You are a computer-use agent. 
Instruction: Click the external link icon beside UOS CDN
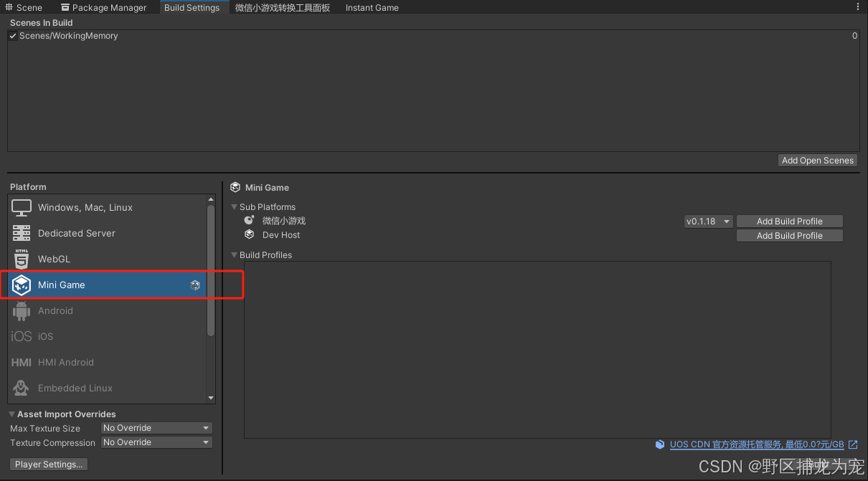point(853,444)
